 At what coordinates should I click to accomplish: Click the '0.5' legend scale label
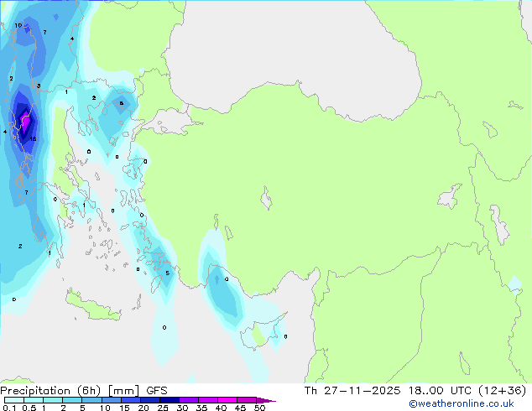click(x=29, y=408)
